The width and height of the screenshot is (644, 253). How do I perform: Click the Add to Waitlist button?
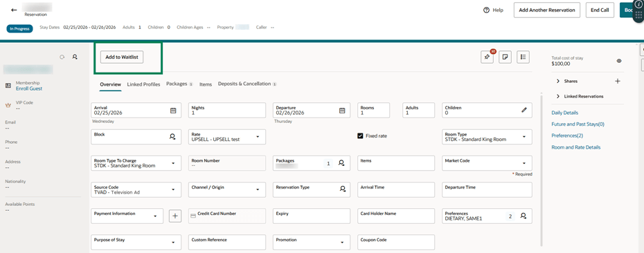122,57
